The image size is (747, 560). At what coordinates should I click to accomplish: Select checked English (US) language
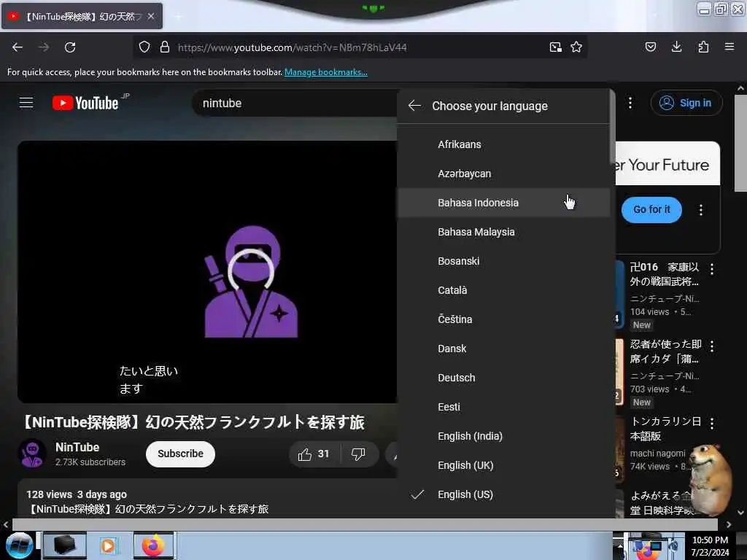pos(503,494)
